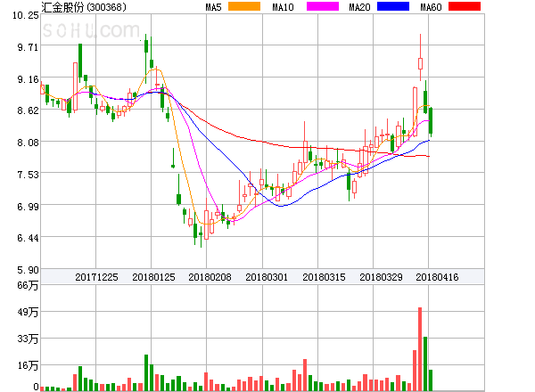The image size is (535, 392).
Task: Click the MA60 legend label
Action: 431,7
